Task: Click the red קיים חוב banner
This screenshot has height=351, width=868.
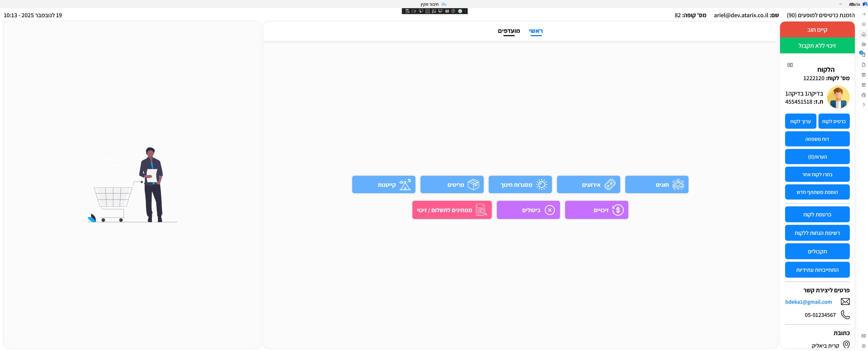Action: tap(817, 30)
